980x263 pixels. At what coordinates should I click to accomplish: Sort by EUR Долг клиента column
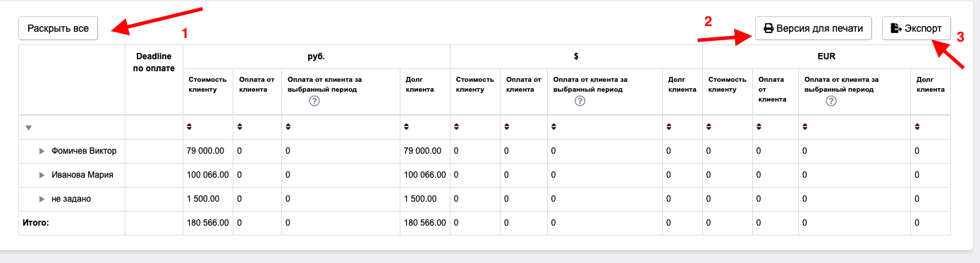click(x=918, y=127)
